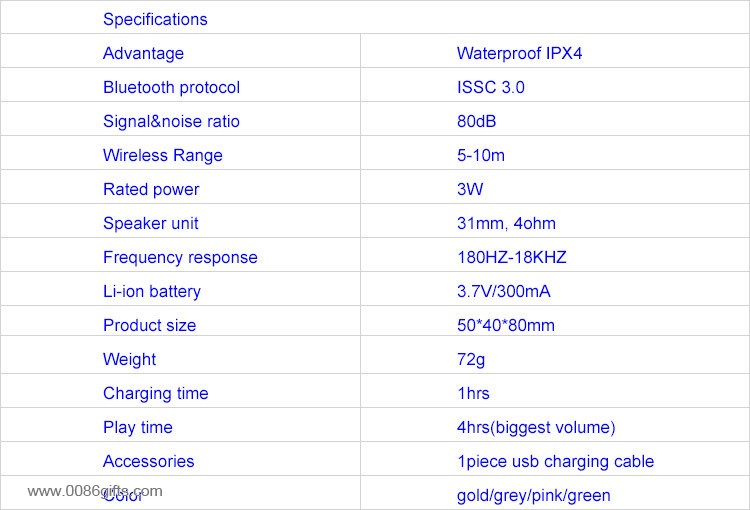Select the Rated power label
This screenshot has width=750, height=510.
pos(151,189)
